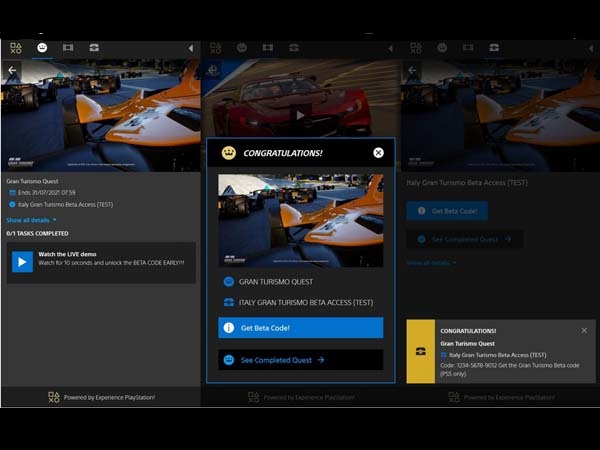Expand Show all details in left panel
600x450 pixels.
[x=31, y=220]
